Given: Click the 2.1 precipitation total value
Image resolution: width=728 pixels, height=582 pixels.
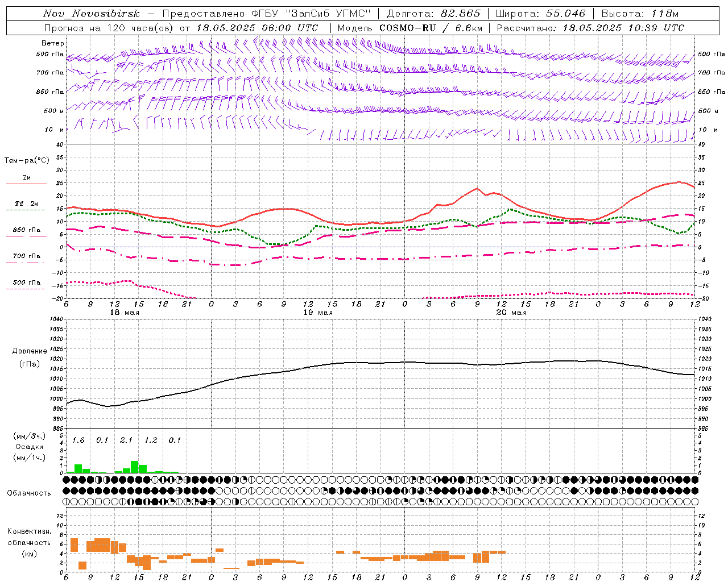Looking at the screenshot, I should pyautogui.click(x=126, y=440).
